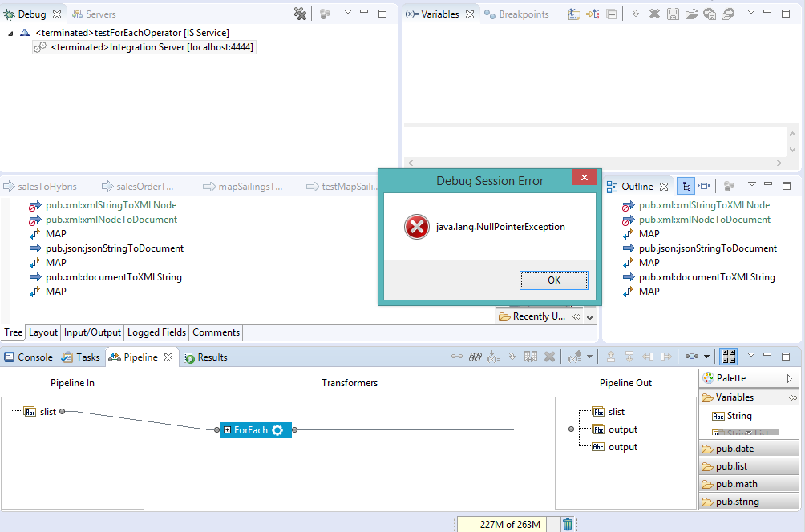Viewport: 805px width, 532px height.
Task: Select pub.xml:documentToXMLString step in editor
Action: coord(114,277)
